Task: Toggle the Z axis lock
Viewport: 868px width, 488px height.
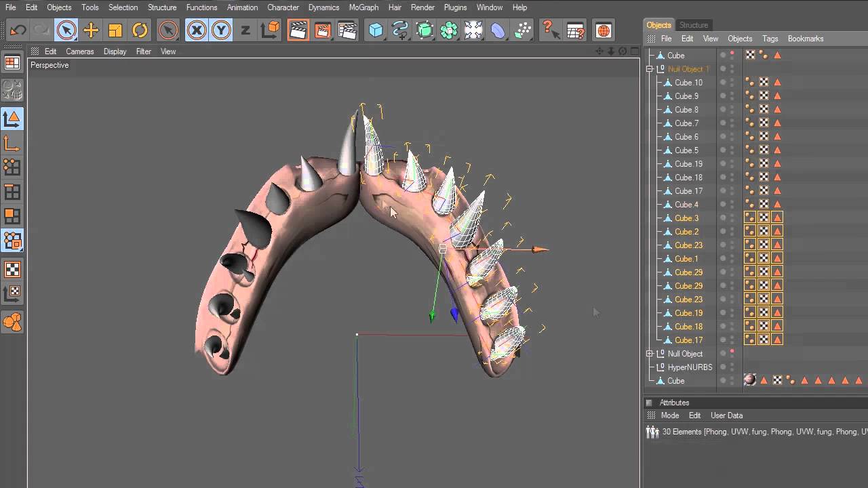Action: [x=245, y=30]
